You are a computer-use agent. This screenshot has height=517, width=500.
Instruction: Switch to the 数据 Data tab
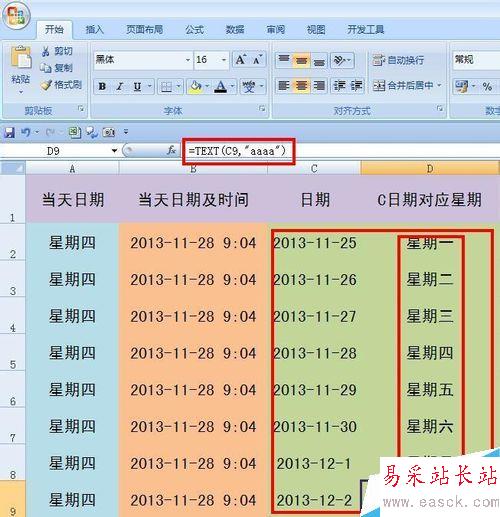click(x=235, y=30)
